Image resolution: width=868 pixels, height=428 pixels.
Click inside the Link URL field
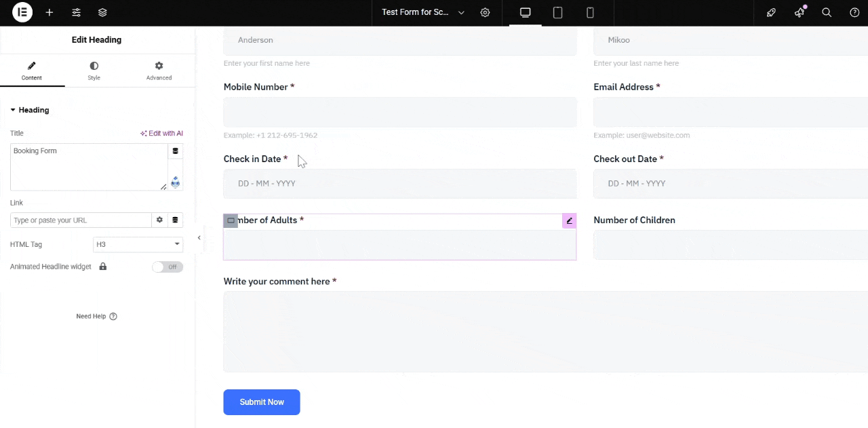80,220
